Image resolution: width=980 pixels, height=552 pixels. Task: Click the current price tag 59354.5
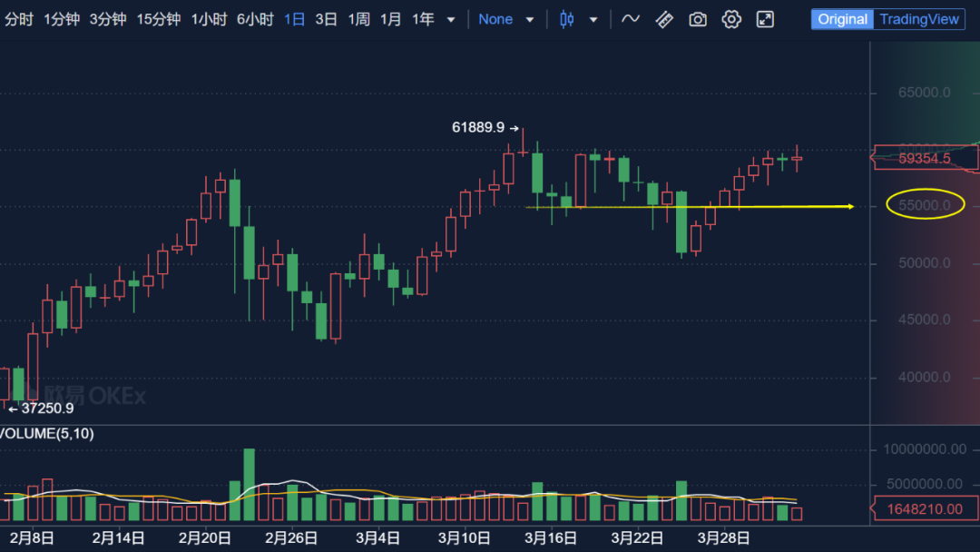pyautogui.click(x=925, y=158)
